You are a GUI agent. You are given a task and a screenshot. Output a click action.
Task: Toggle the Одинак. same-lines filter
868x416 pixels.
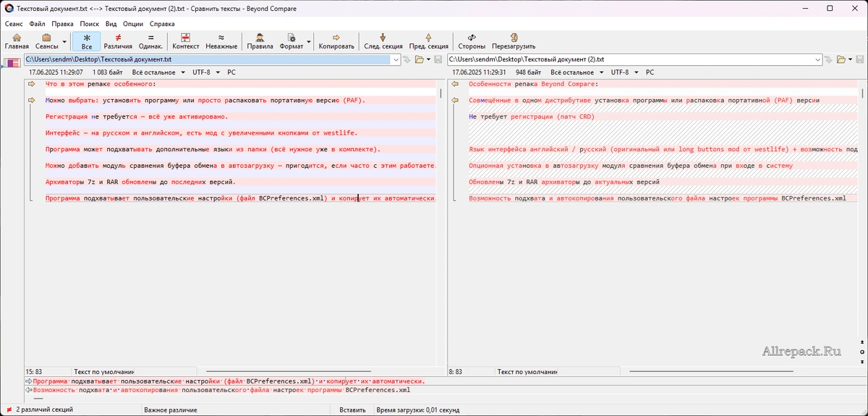[150, 41]
